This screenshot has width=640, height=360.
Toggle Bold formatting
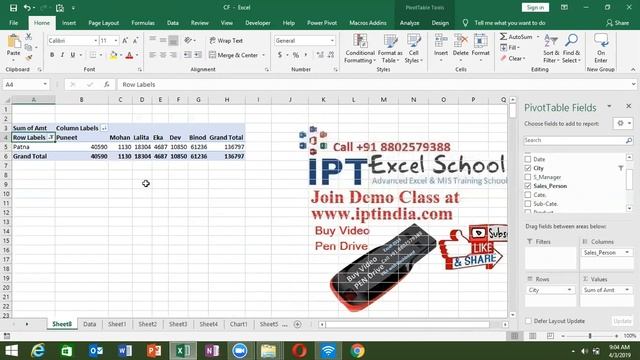tap(52, 55)
